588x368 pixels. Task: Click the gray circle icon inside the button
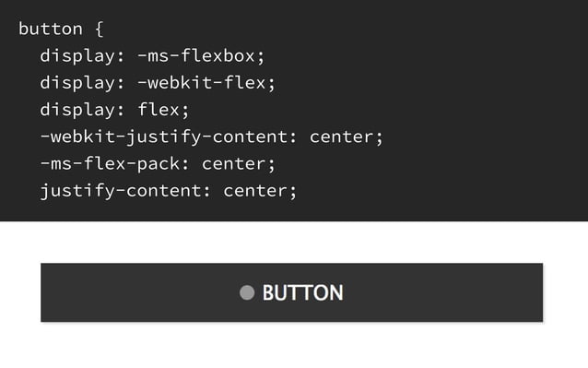[x=247, y=292]
